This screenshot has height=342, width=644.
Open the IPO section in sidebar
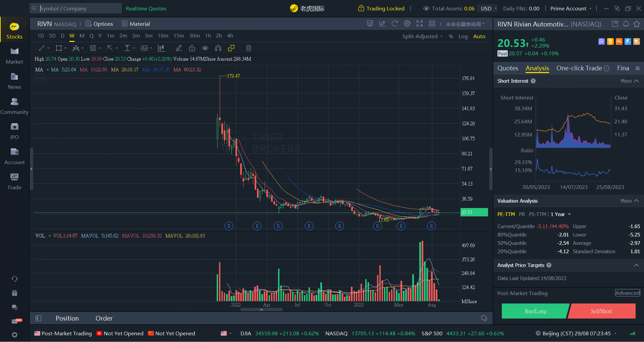pos(14,131)
